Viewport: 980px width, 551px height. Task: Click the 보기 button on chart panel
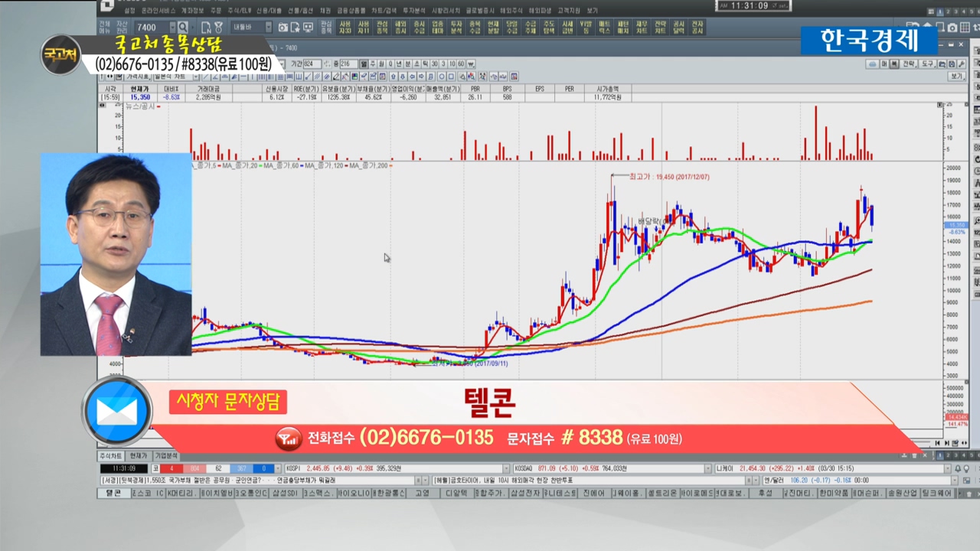tap(956, 77)
